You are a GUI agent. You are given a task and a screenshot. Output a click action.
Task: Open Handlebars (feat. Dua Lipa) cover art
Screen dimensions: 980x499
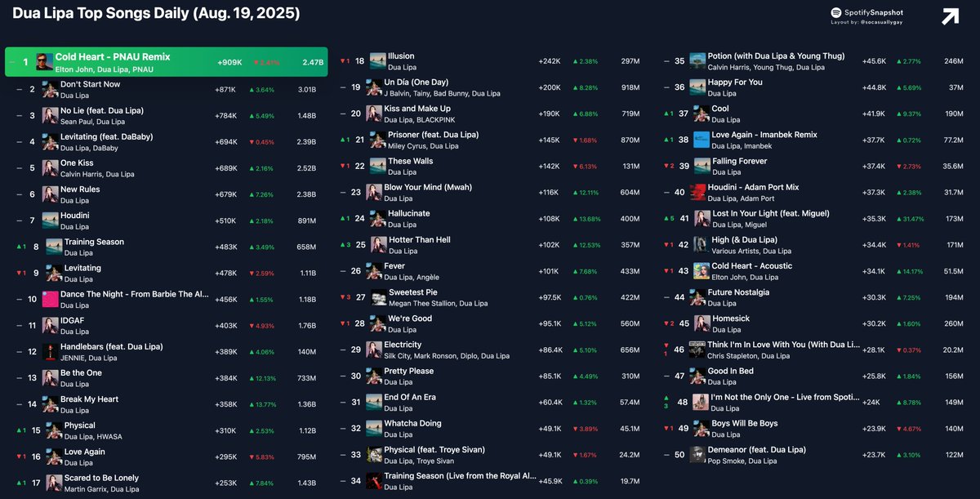(50, 352)
